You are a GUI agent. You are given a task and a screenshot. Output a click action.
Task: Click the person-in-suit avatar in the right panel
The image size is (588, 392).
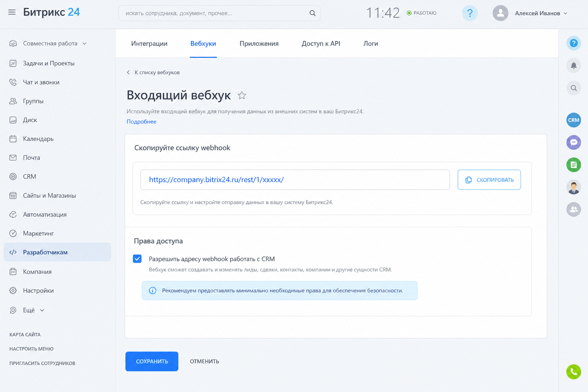pos(573,187)
